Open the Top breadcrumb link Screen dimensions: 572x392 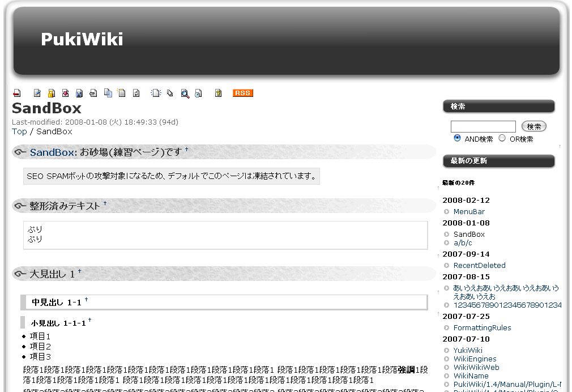(x=19, y=131)
